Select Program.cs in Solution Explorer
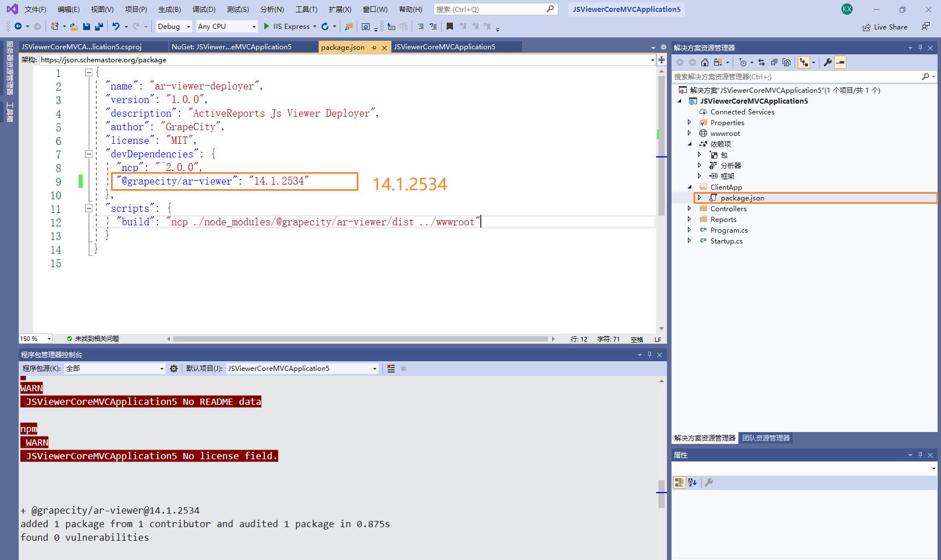Screen dimensions: 941x560 point(729,230)
